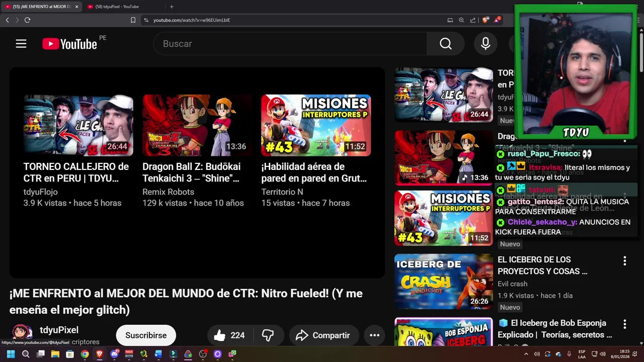644x362 pixels.
Task: Open El Iceberg de Bob Esponja title
Action: coord(555,329)
